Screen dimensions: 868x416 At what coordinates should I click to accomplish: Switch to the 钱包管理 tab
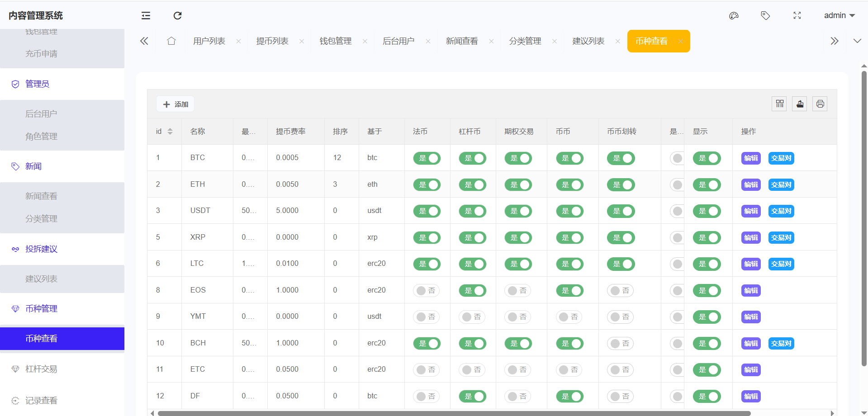(x=335, y=41)
